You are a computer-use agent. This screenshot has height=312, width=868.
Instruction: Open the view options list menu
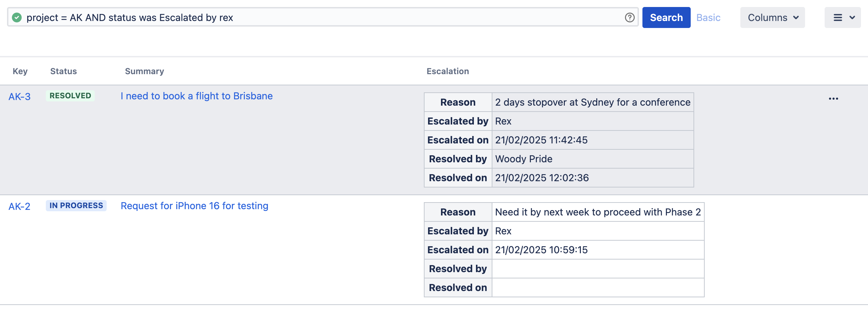point(842,17)
